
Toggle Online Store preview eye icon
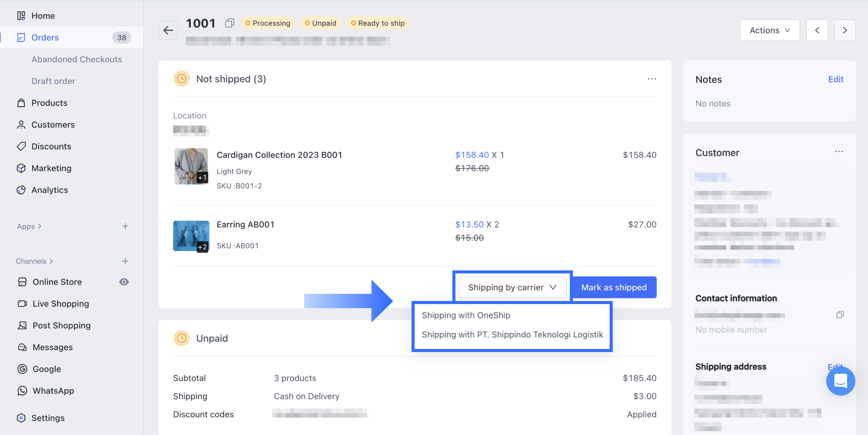point(124,282)
